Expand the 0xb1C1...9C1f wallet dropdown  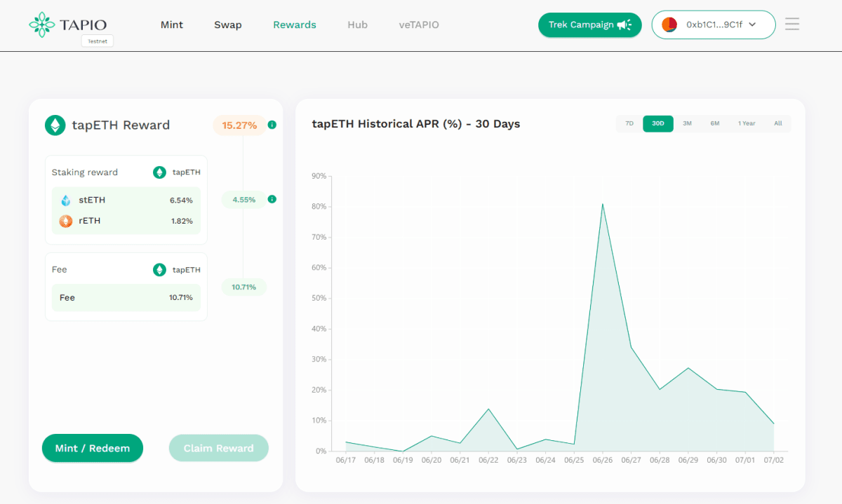pyautogui.click(x=714, y=25)
